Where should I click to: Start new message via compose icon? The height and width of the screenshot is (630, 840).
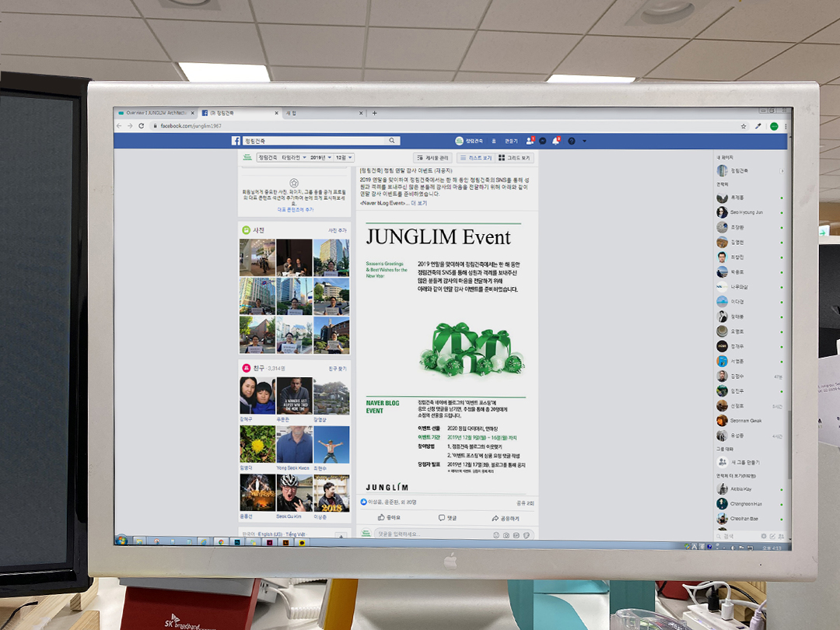(x=772, y=536)
